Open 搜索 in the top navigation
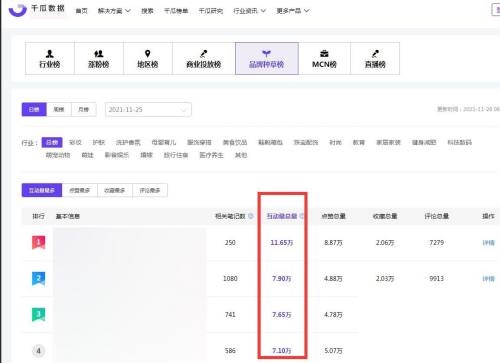The height and width of the screenshot is (363, 500). (x=147, y=11)
